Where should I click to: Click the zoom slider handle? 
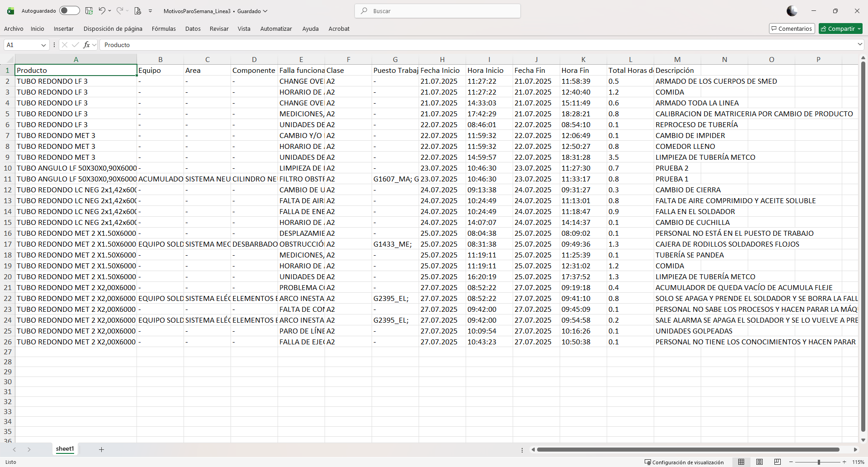click(819, 462)
